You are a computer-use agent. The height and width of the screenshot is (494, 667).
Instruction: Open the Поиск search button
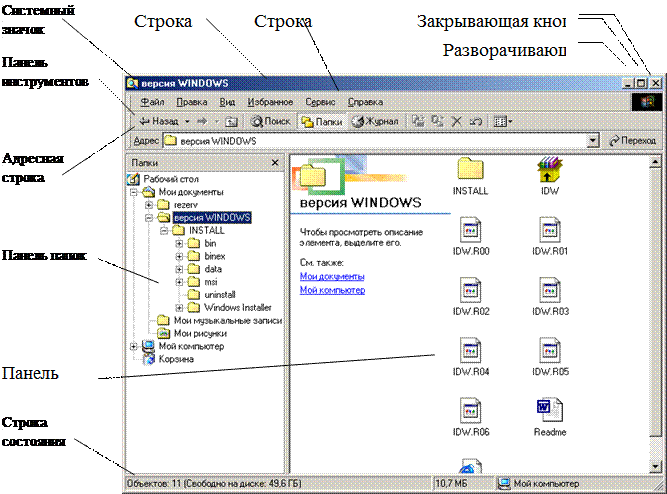270,122
